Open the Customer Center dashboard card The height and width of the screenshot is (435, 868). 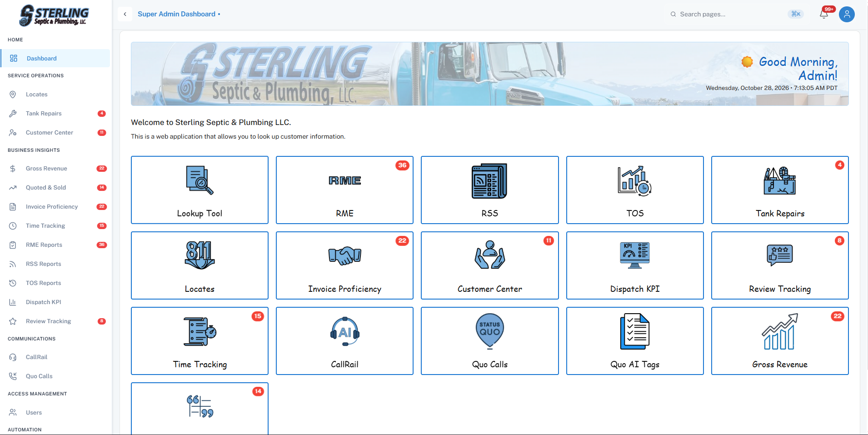(x=489, y=265)
